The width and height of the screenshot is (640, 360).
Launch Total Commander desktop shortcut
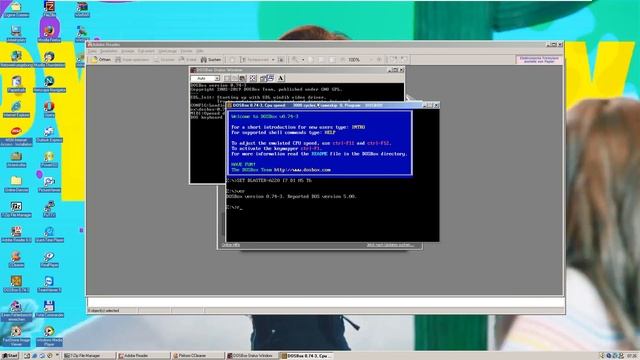pos(49,309)
